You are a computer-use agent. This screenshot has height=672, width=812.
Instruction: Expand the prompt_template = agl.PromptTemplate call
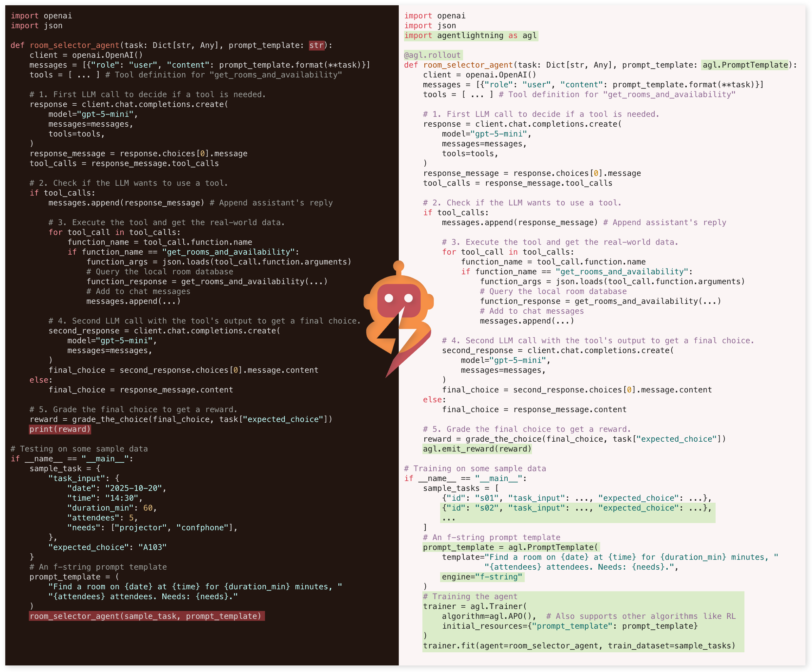[510, 547]
